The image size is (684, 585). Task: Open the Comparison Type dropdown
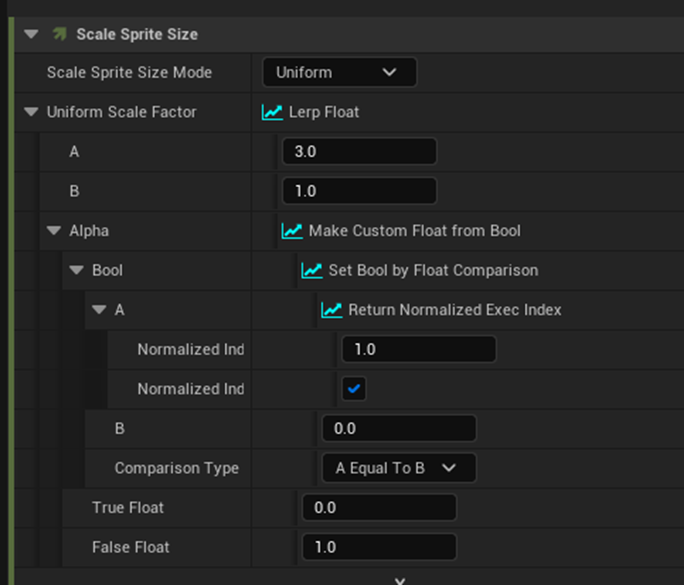pyautogui.click(x=398, y=468)
